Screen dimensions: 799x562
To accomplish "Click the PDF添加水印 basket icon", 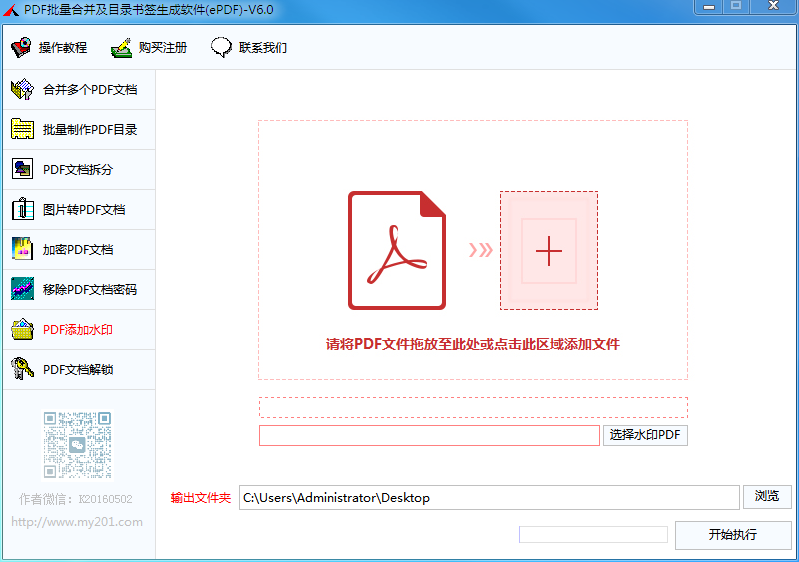I will tap(22, 330).
